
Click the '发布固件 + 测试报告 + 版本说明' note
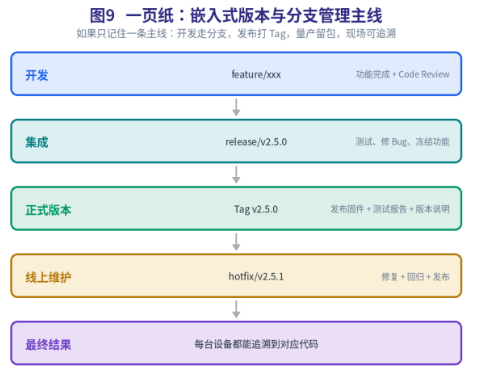click(x=390, y=209)
